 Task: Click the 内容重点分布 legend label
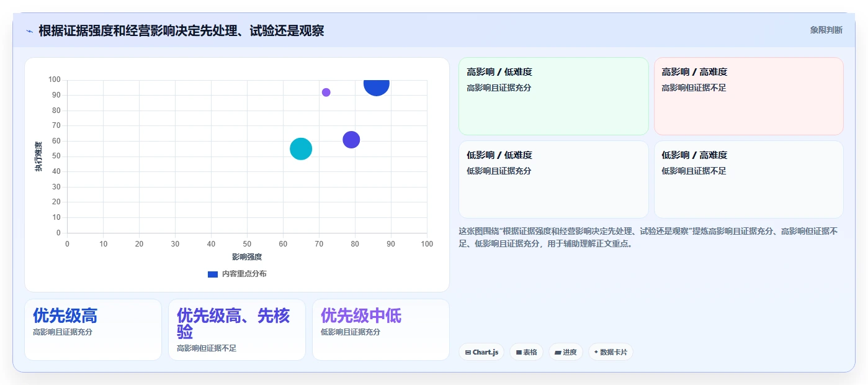[244, 274]
